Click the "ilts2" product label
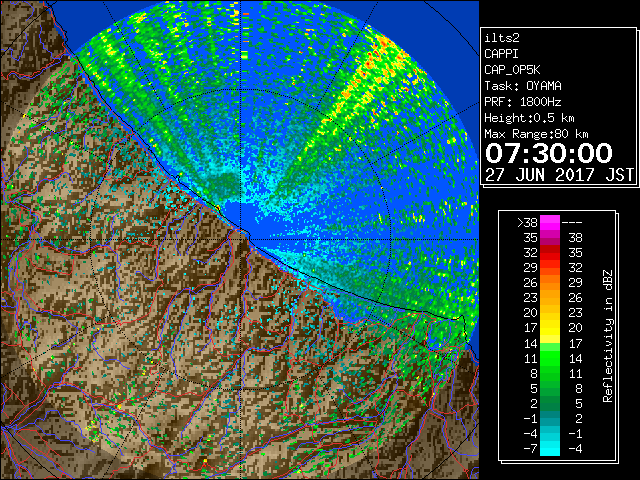640x480 pixels. point(502,38)
